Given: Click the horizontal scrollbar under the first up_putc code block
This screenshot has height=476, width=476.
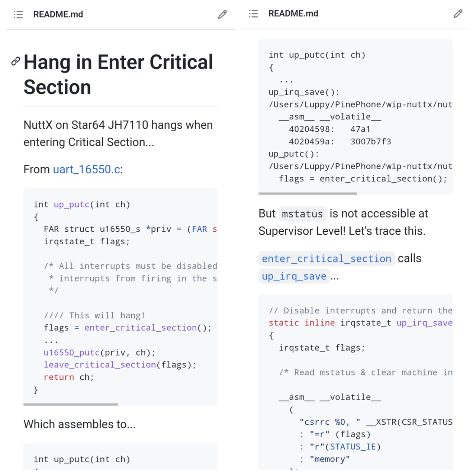Looking at the screenshot, I should click(x=71, y=404).
